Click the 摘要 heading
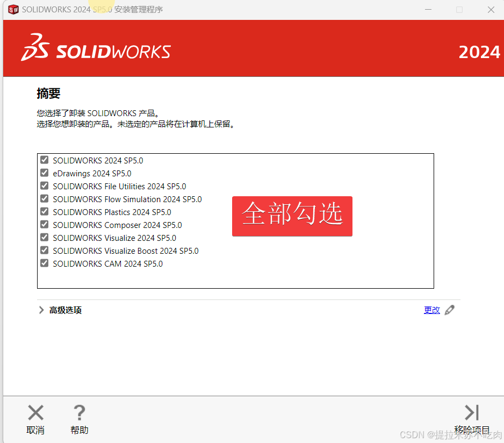 [48, 94]
